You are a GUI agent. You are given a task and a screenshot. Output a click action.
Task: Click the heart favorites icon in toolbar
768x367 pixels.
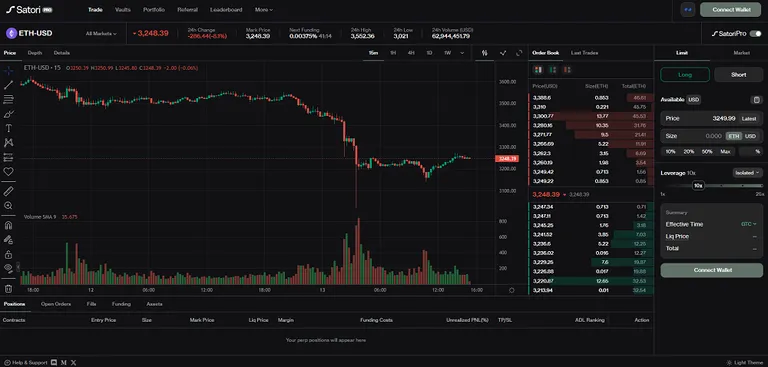pos(8,171)
